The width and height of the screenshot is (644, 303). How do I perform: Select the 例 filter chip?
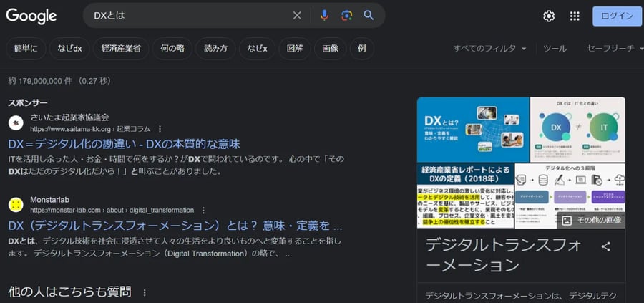pos(362,49)
